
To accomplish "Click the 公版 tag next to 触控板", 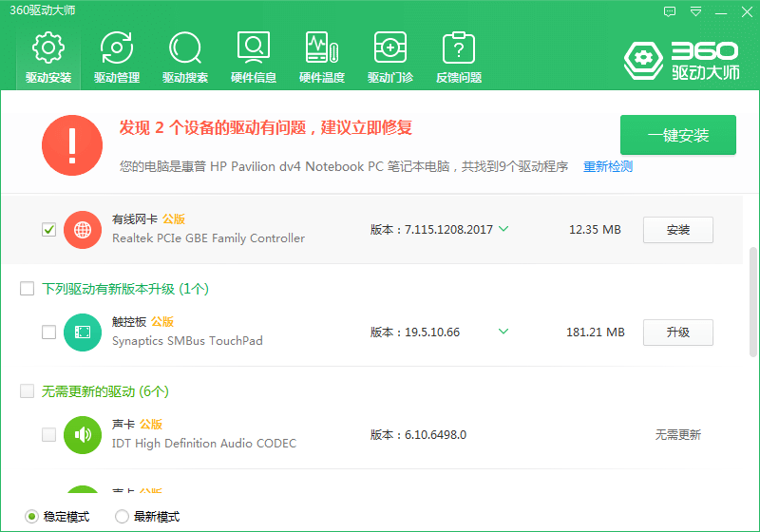I will pyautogui.click(x=161, y=322).
